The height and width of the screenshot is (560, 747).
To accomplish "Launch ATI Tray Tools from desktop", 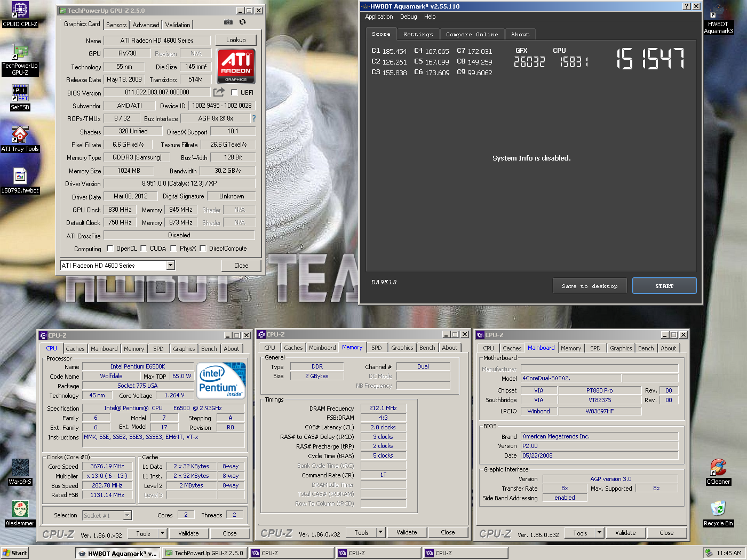I will 20,139.
